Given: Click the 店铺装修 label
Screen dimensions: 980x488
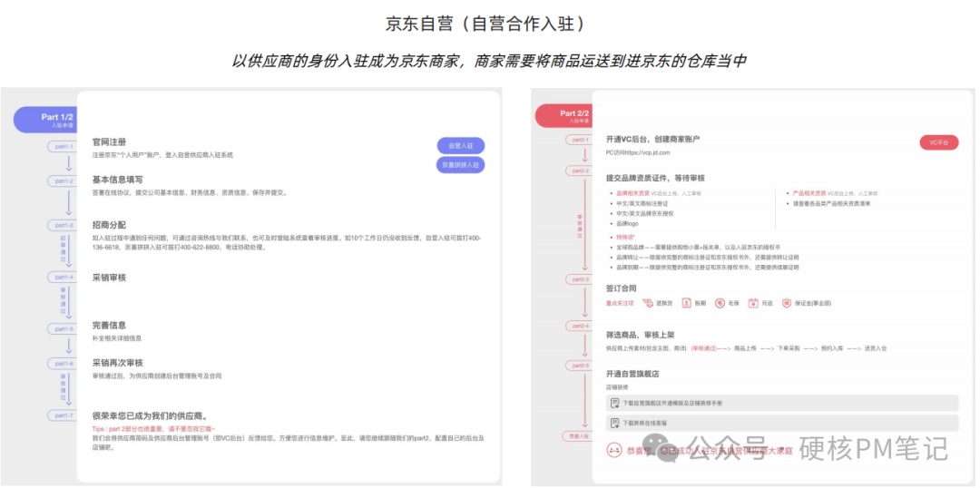Looking at the screenshot, I should click(617, 387).
